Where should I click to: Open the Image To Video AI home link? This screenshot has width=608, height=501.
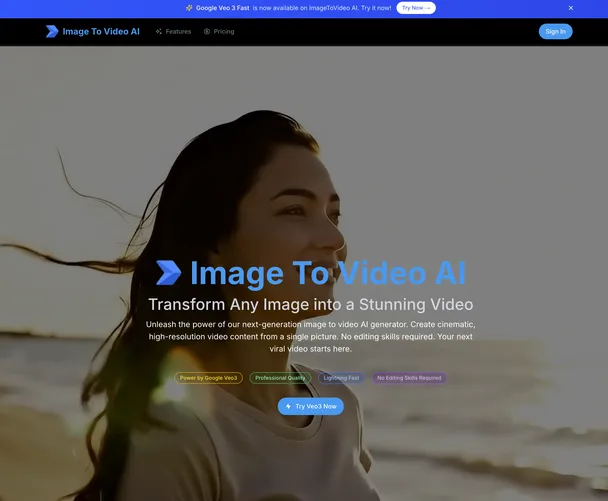point(93,31)
